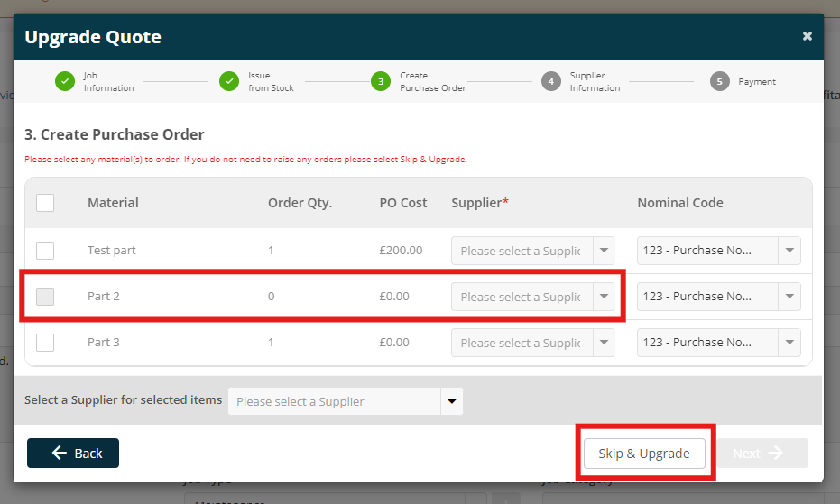This screenshot has width=840, height=504.
Task: Click Order Qty value 1 for Part 3
Action: point(271,343)
